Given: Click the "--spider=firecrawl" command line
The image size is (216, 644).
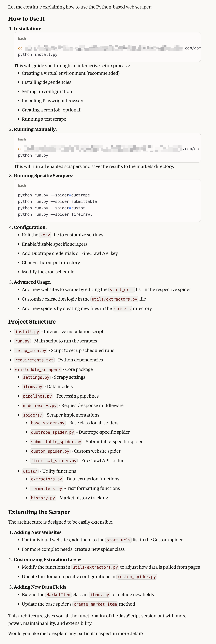Looking at the screenshot, I should (55, 214).
